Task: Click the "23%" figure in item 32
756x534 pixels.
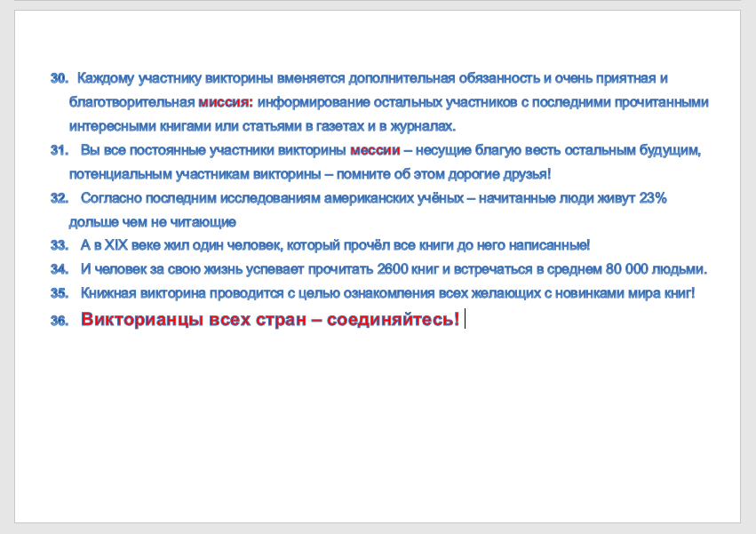Action: coord(653,198)
